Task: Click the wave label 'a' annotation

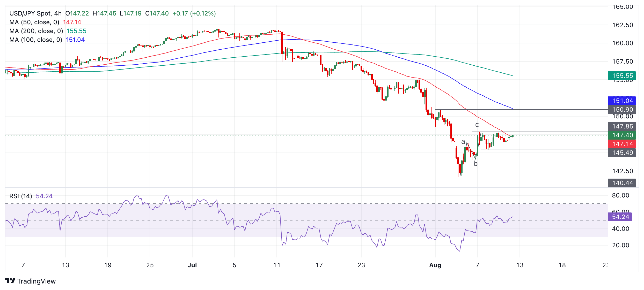Action: [x=463, y=142]
